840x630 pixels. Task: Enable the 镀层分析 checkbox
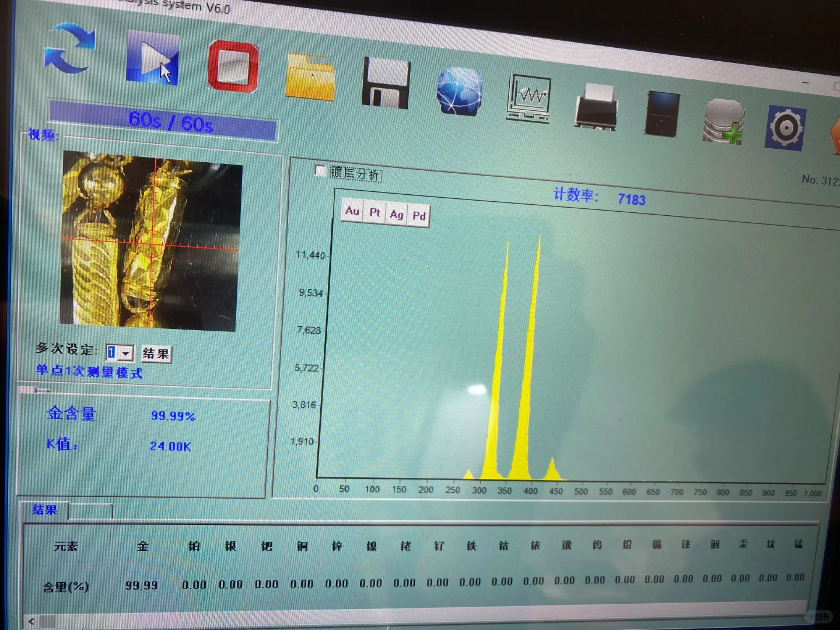pos(320,170)
